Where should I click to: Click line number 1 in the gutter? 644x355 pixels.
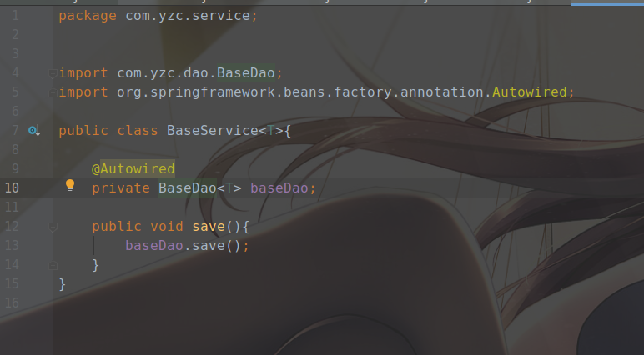tap(15, 16)
